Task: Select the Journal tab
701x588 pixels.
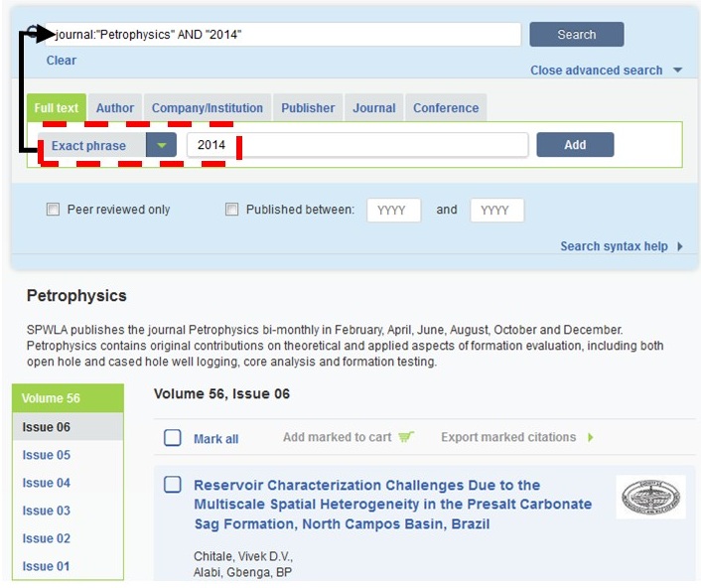Action: 374,107
